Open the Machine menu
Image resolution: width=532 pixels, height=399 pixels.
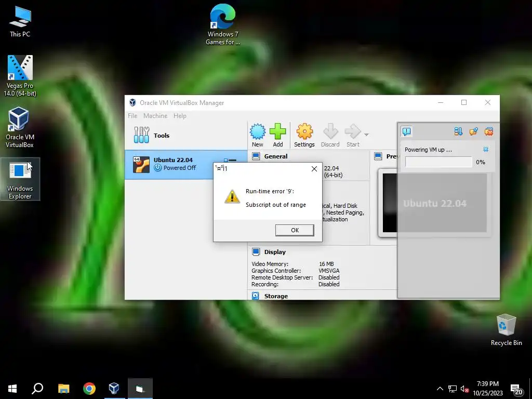point(155,116)
